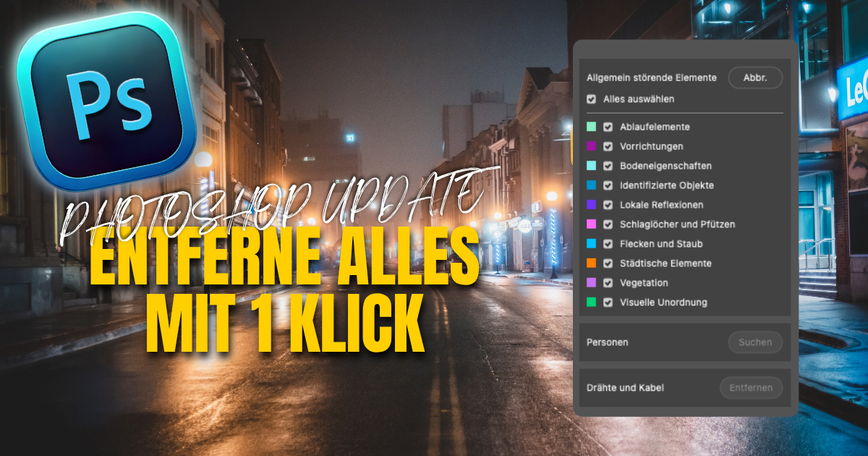Image resolution: width=868 pixels, height=456 pixels.
Task: Toggle the Städtische Elemente checkbox
Action: pyautogui.click(x=608, y=263)
